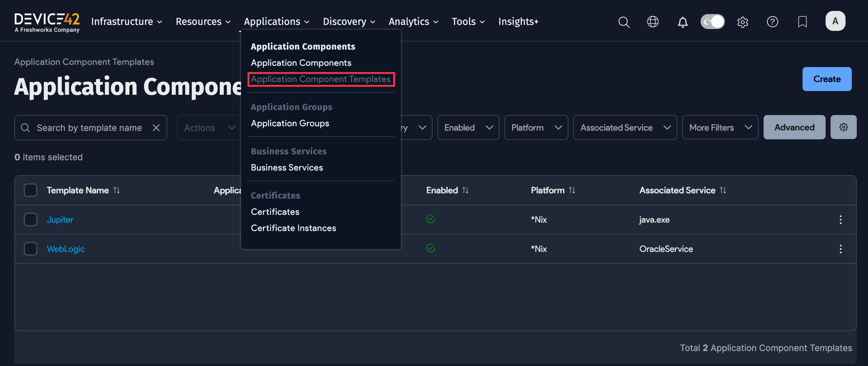The image size is (868, 366).
Task: Toggle dark mode switch in the header
Action: tap(712, 21)
